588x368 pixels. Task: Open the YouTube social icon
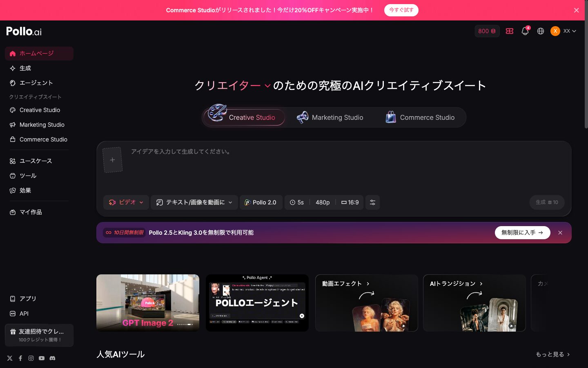coord(42,358)
